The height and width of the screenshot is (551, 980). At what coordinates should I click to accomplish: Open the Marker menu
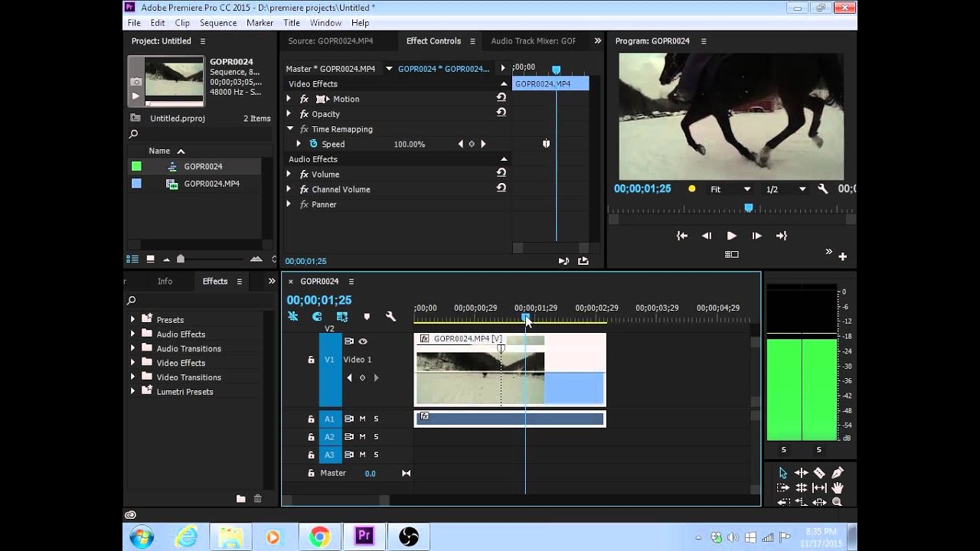point(260,23)
